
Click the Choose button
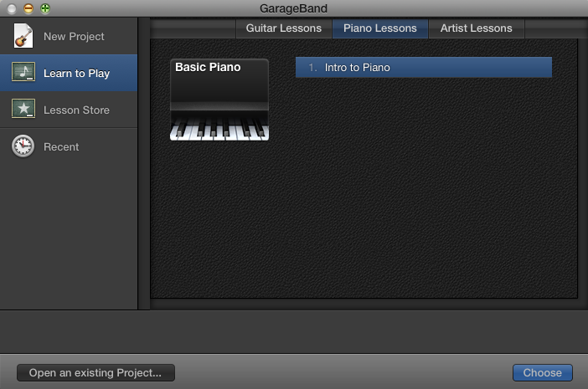[542, 373]
